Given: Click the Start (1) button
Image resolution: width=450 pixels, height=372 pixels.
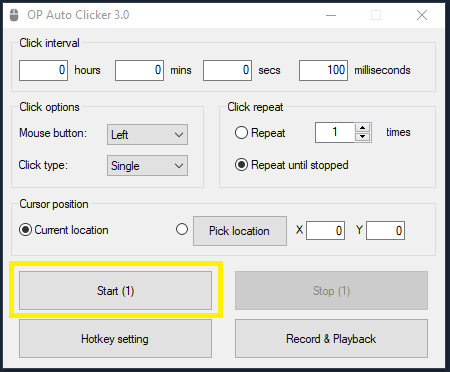Looking at the screenshot, I should coord(115,291).
